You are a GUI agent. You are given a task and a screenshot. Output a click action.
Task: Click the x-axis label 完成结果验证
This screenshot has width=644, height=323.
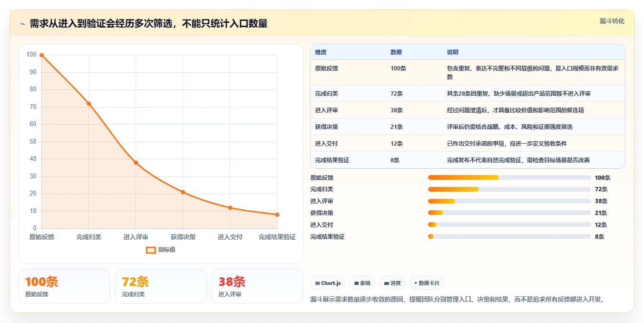277,237
